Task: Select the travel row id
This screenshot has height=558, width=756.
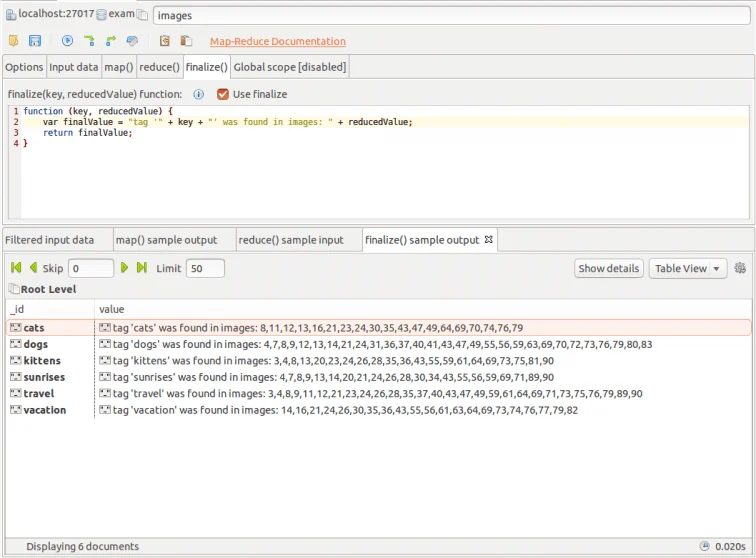Action: [x=39, y=394]
